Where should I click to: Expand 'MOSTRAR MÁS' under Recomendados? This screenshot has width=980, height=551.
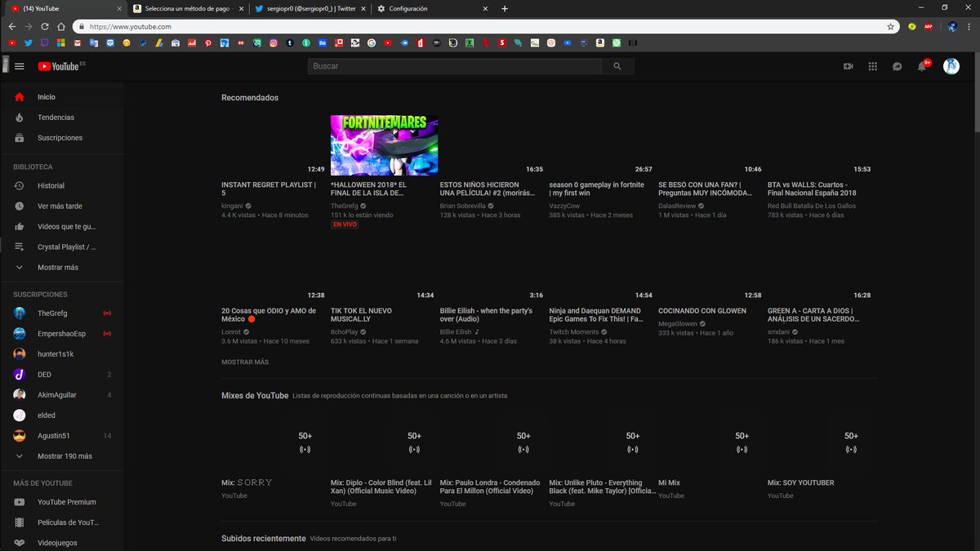pos(245,362)
